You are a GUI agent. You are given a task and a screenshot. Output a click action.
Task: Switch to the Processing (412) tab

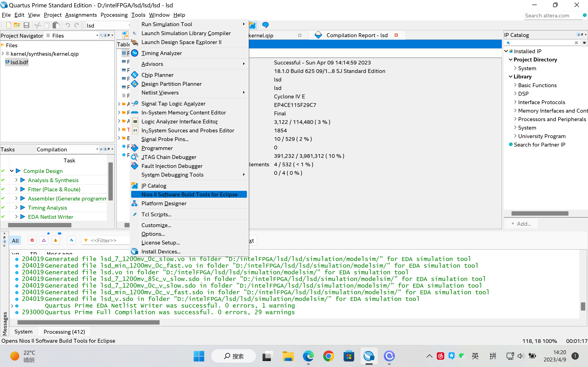[64, 332]
